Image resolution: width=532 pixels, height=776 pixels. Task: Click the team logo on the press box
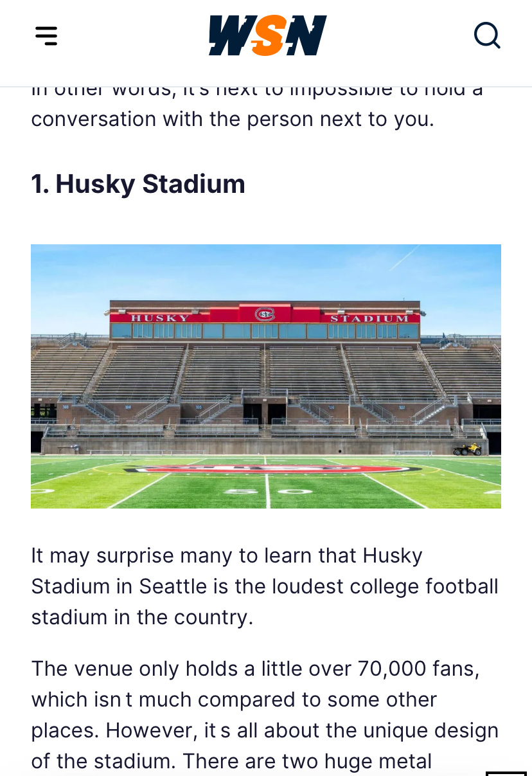[x=265, y=314]
